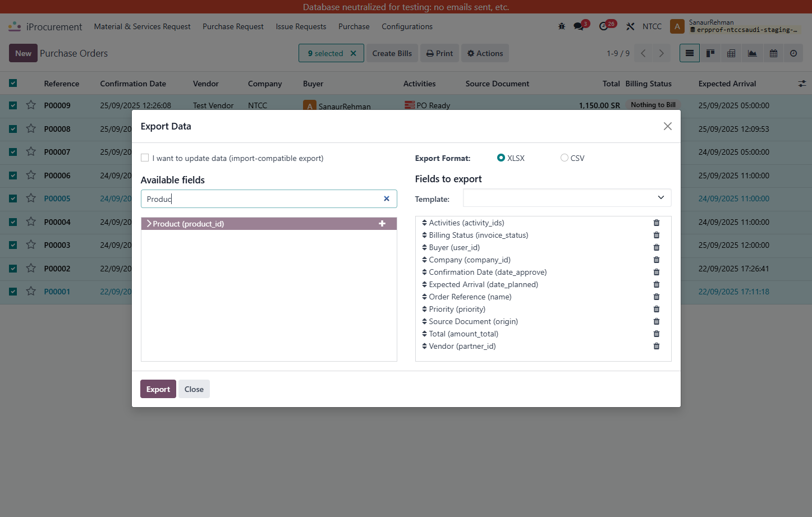The height and width of the screenshot is (517, 812).
Task: Remove Vendor (partner_id) with trash icon
Action: click(657, 346)
